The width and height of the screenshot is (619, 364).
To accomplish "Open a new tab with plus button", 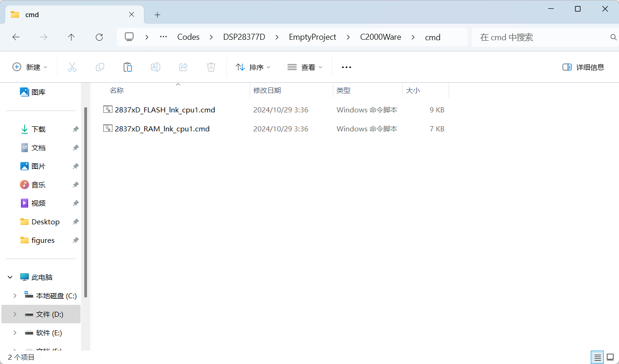I will 157,15.
